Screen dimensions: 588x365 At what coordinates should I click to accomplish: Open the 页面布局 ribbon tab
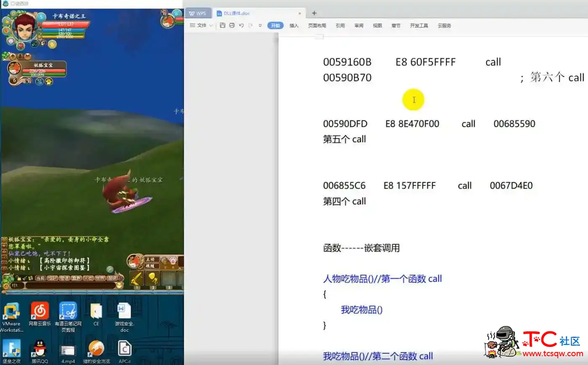317,26
